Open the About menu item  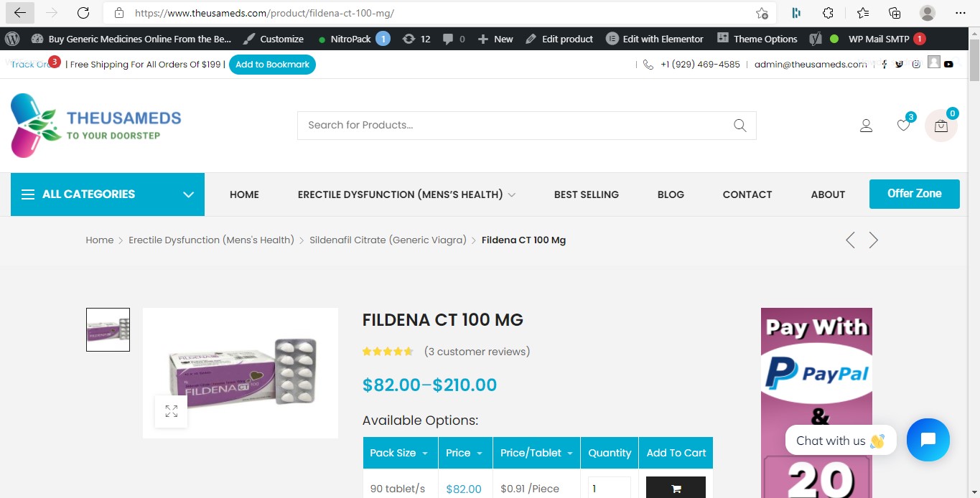(x=828, y=194)
